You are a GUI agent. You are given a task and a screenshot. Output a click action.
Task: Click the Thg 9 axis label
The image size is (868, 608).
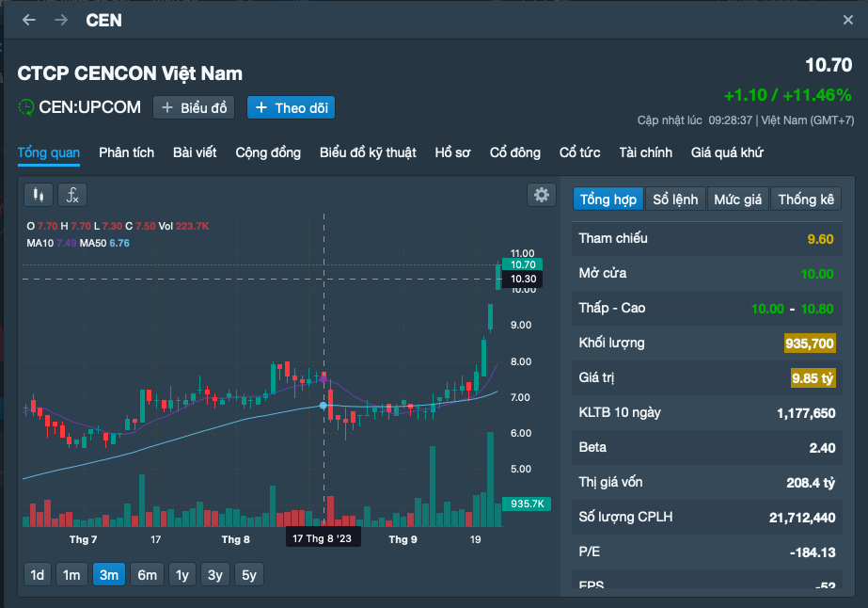(402, 539)
